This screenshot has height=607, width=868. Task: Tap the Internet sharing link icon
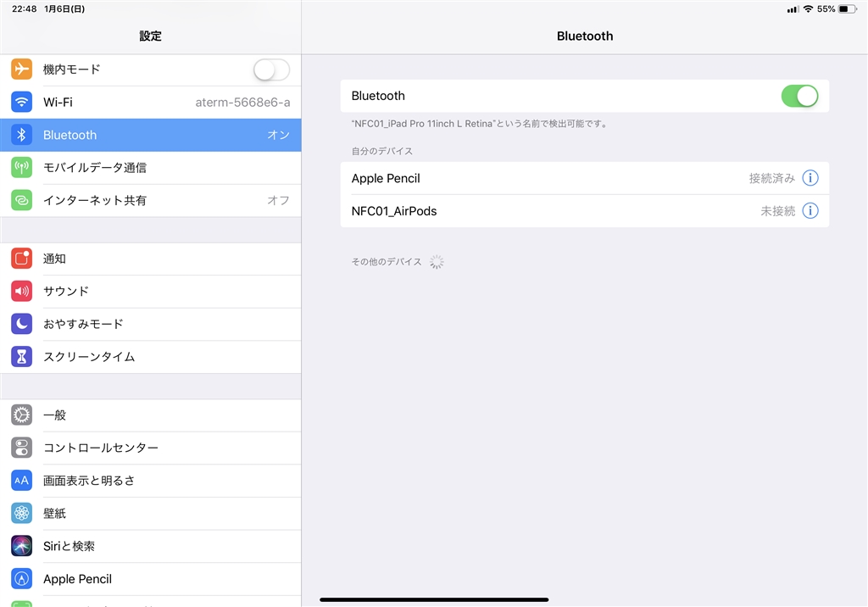[x=21, y=200]
